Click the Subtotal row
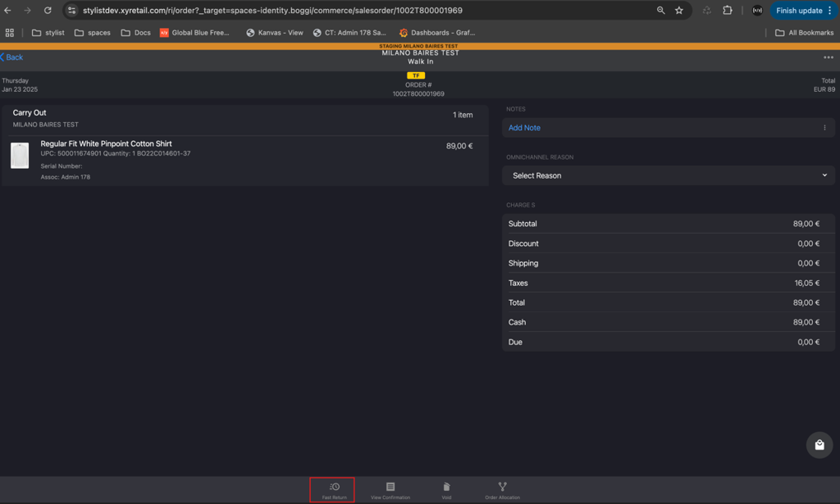This screenshot has height=504, width=840. point(668,224)
